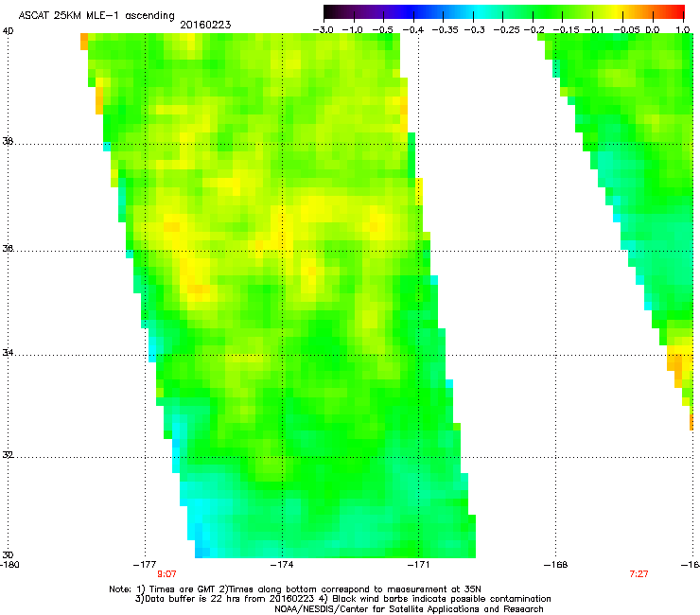Click the longitude label -180
700x615 pixels.
(9, 565)
